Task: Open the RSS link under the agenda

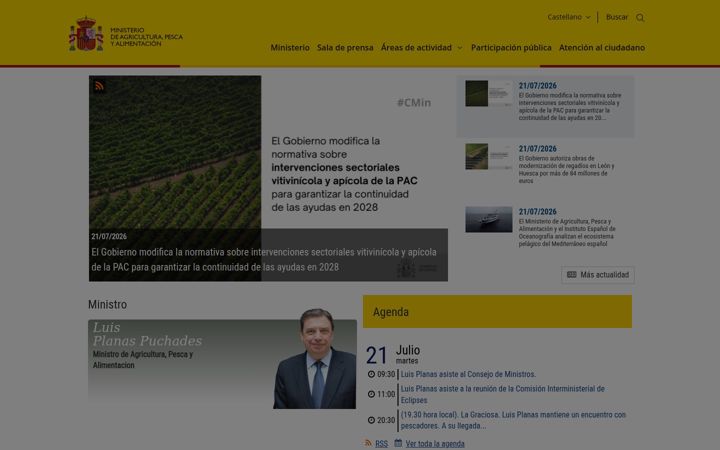Action: pyautogui.click(x=381, y=444)
